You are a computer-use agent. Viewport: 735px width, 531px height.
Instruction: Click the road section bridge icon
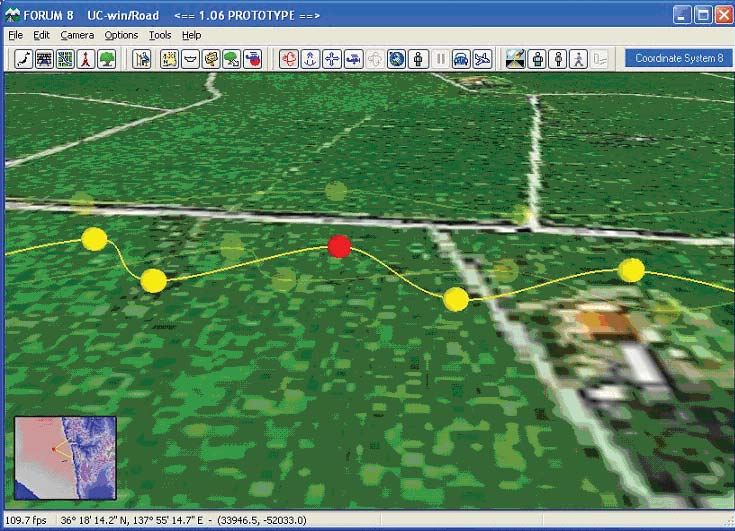point(44,60)
